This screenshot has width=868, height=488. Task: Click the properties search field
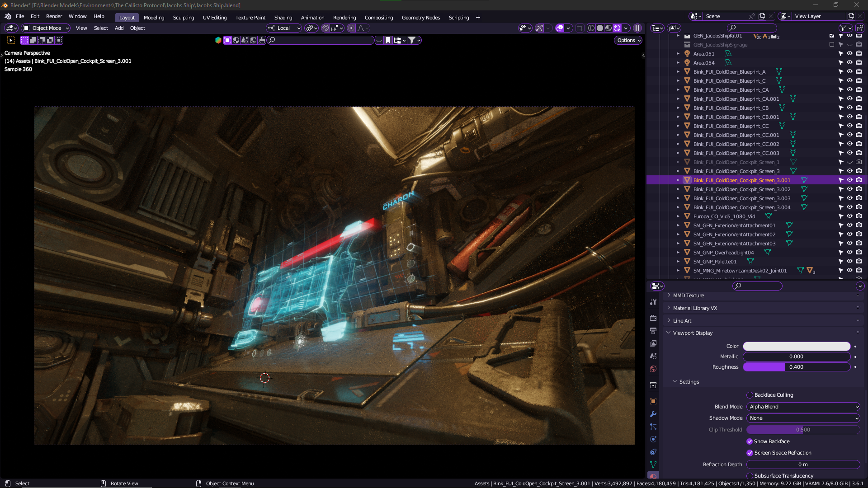pyautogui.click(x=757, y=286)
